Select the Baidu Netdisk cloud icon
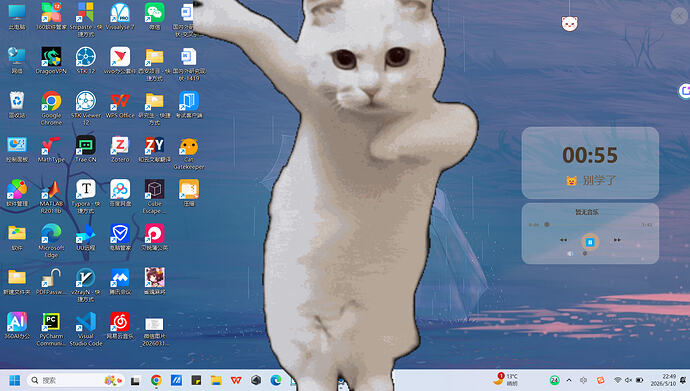This screenshot has width=690, height=391. point(120,193)
